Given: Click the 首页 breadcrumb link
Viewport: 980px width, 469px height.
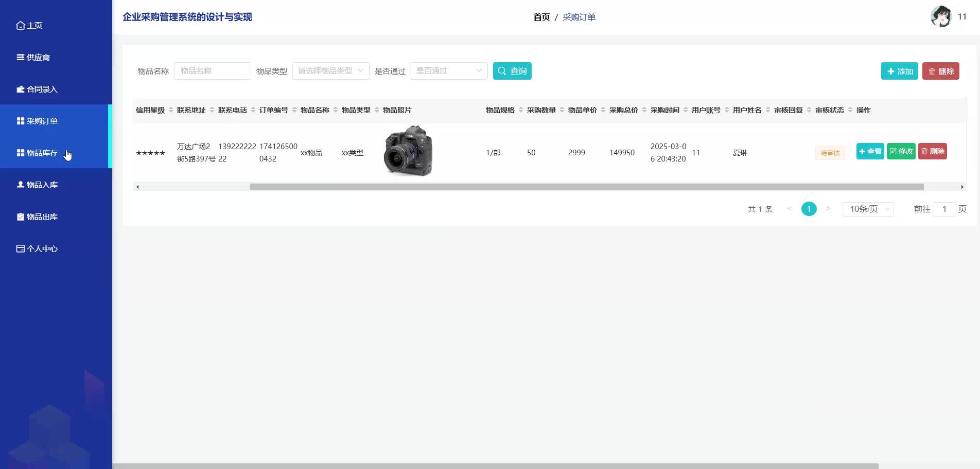Looking at the screenshot, I should tap(541, 17).
